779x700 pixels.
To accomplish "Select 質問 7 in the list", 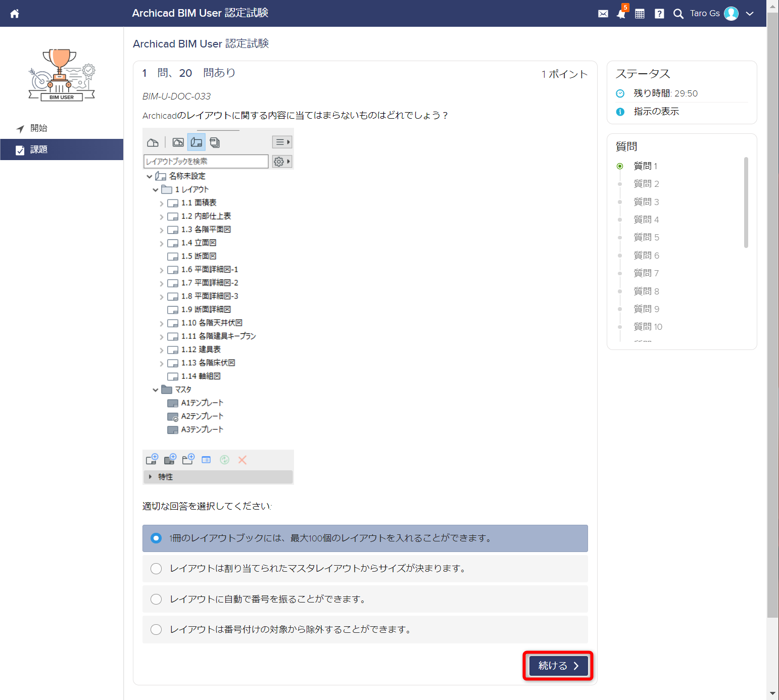I will point(646,273).
